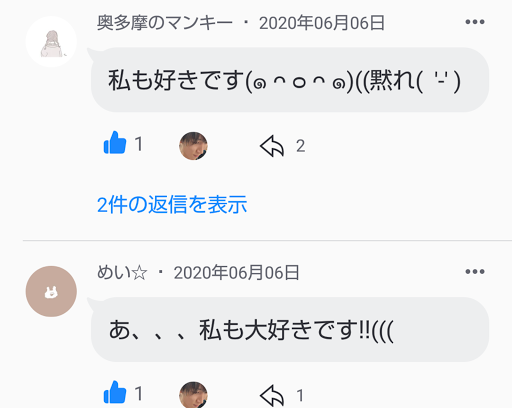This screenshot has width=512, height=408.
Task: Click like count 1 on first comment
Action: point(139,144)
